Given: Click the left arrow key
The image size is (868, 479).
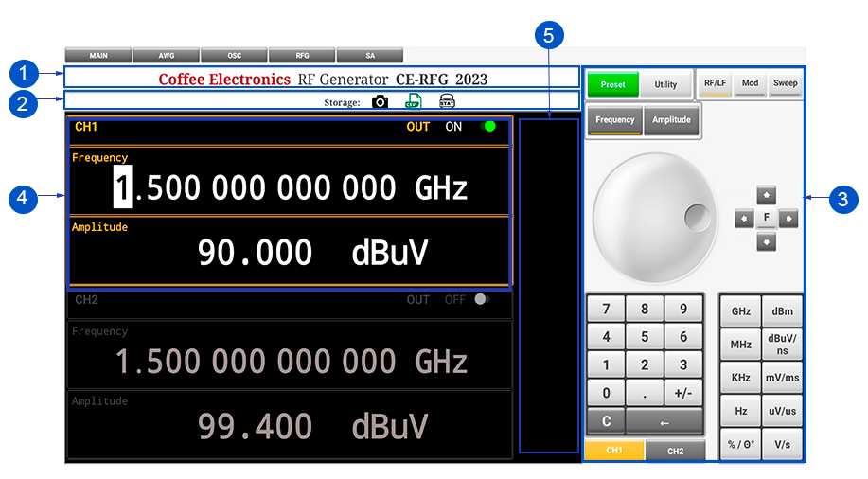Looking at the screenshot, I should coord(744,219).
